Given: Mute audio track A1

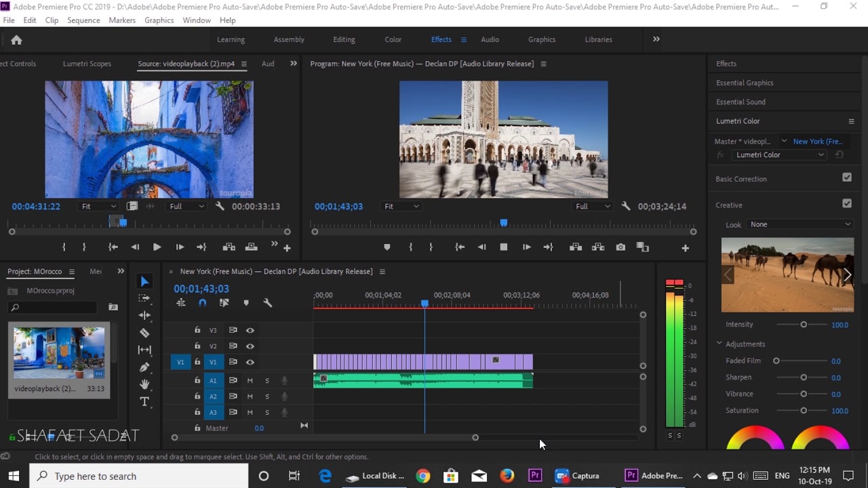Looking at the screenshot, I should pyautogui.click(x=250, y=380).
